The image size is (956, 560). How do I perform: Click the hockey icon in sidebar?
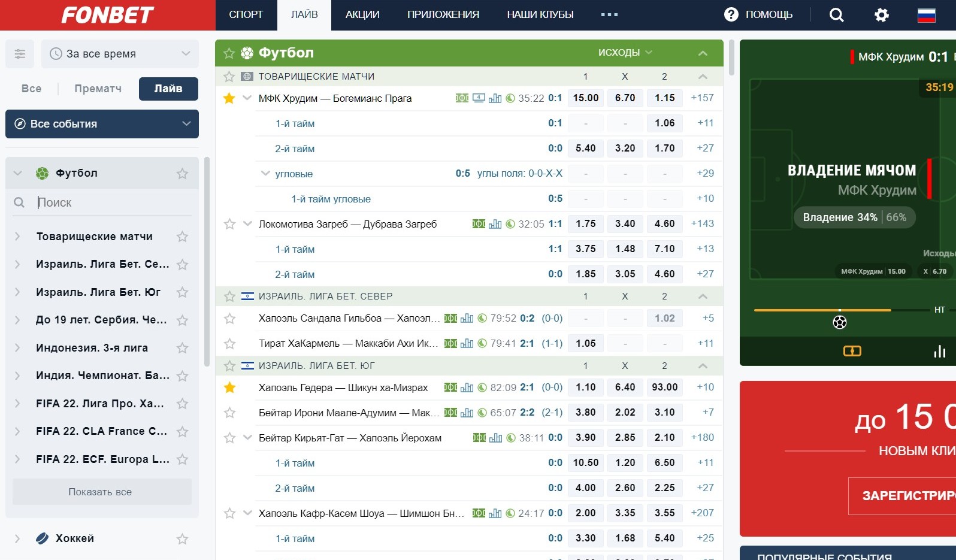(42, 538)
